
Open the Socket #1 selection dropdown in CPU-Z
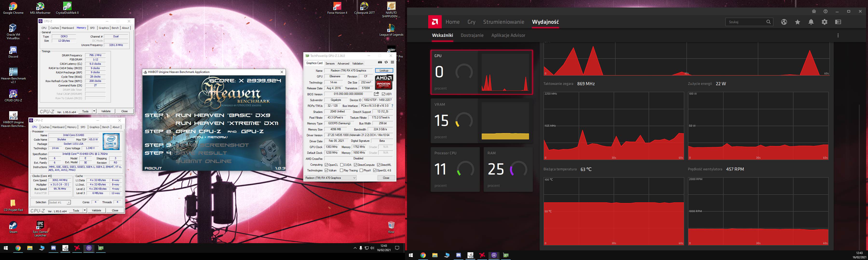tap(59, 202)
